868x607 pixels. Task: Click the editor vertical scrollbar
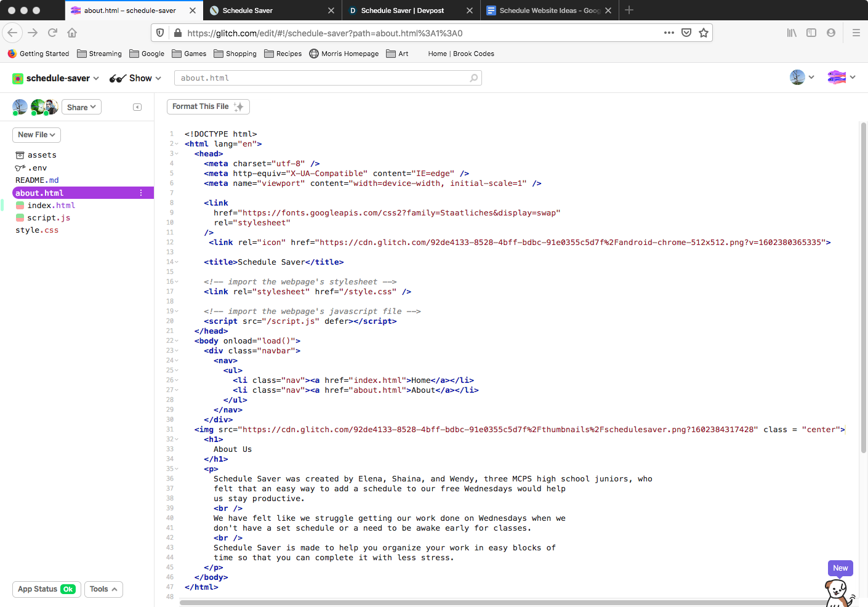(864, 287)
